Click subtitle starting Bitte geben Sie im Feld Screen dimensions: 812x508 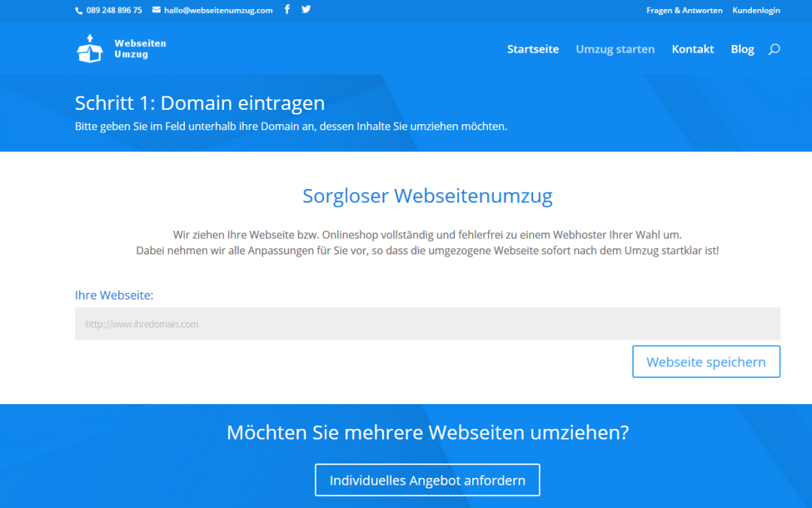pos(291,126)
